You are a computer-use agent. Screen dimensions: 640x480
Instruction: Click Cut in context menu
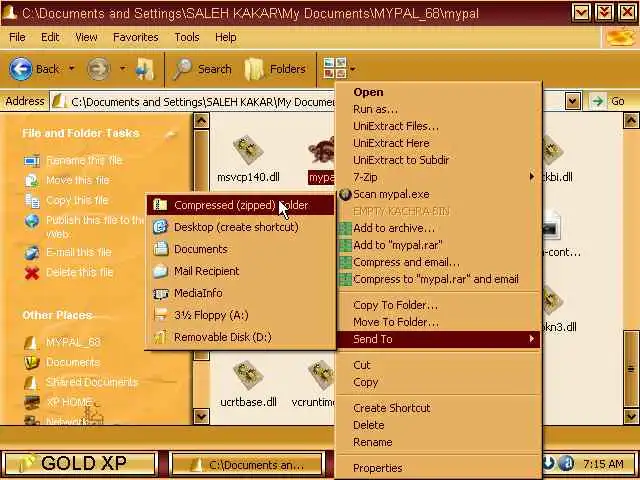click(x=438, y=365)
